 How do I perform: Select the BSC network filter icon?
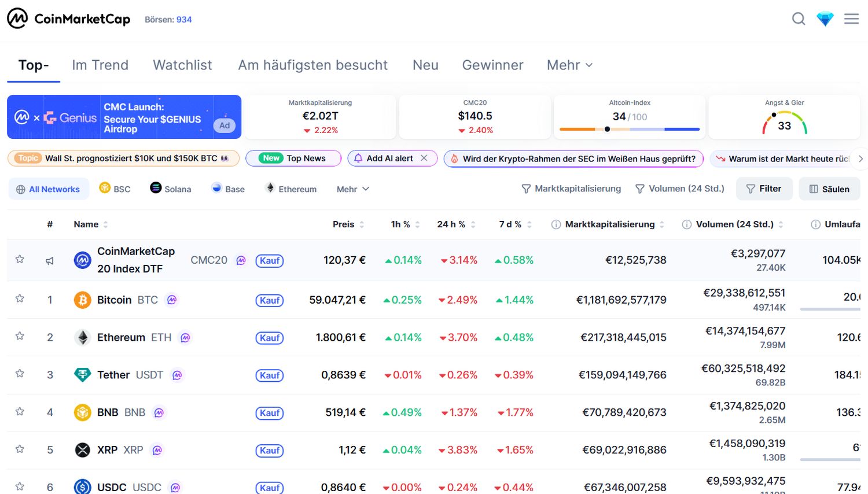pyautogui.click(x=105, y=188)
